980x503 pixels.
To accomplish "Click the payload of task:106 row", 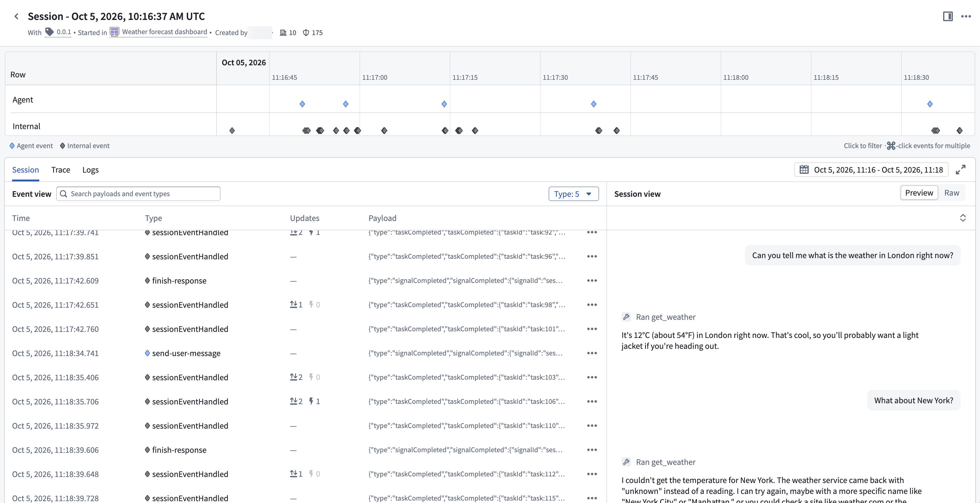I will tap(466, 401).
